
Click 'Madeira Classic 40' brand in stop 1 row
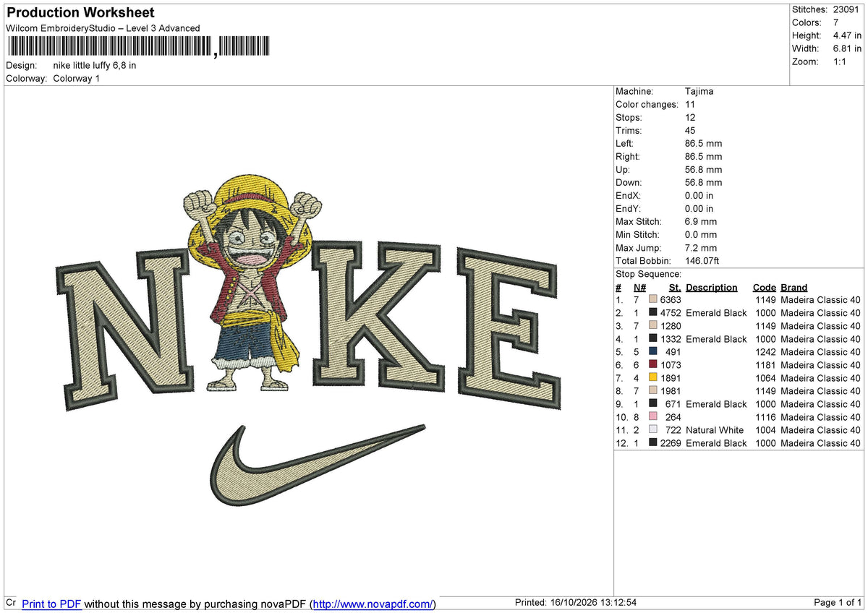tap(820, 300)
